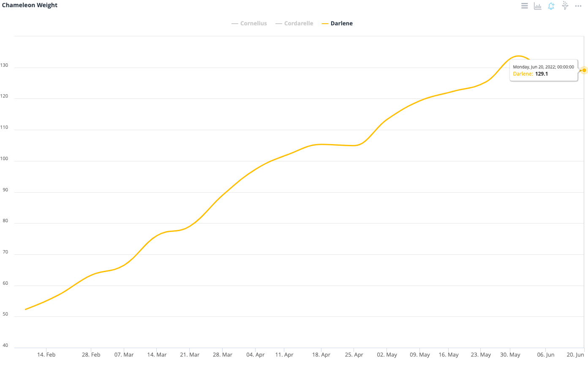Click the 30. May x-axis label
The width and height of the screenshot is (588, 368).
tap(510, 355)
